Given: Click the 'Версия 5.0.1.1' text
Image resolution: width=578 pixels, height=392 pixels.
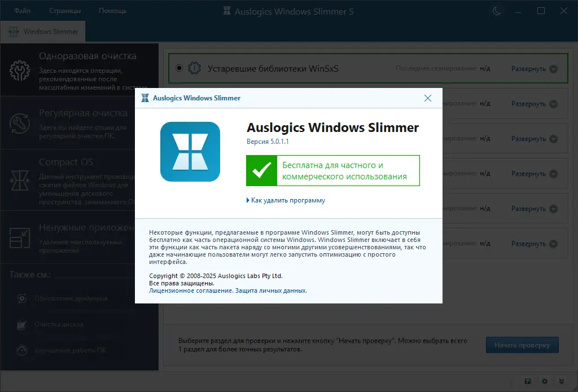Looking at the screenshot, I should click(268, 142).
